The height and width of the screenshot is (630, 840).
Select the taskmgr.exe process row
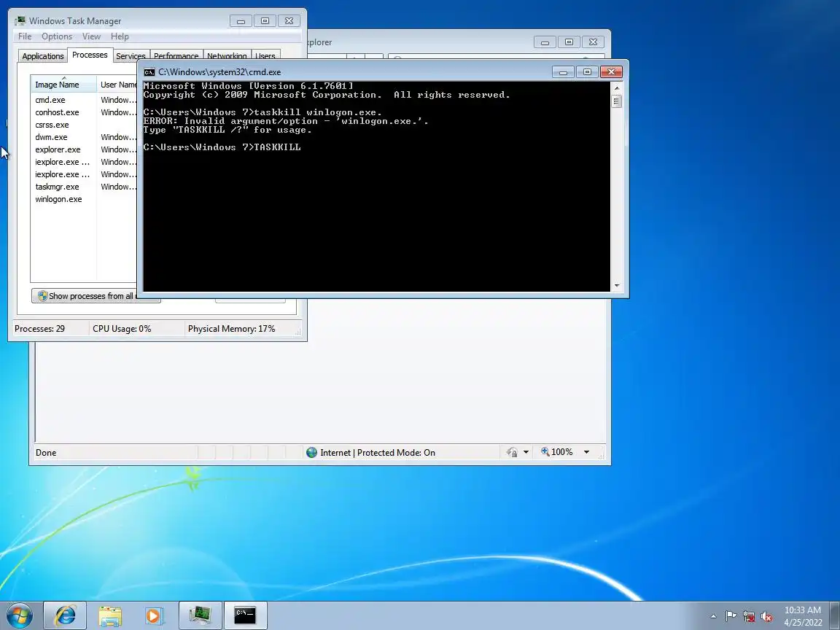pyautogui.click(x=84, y=187)
